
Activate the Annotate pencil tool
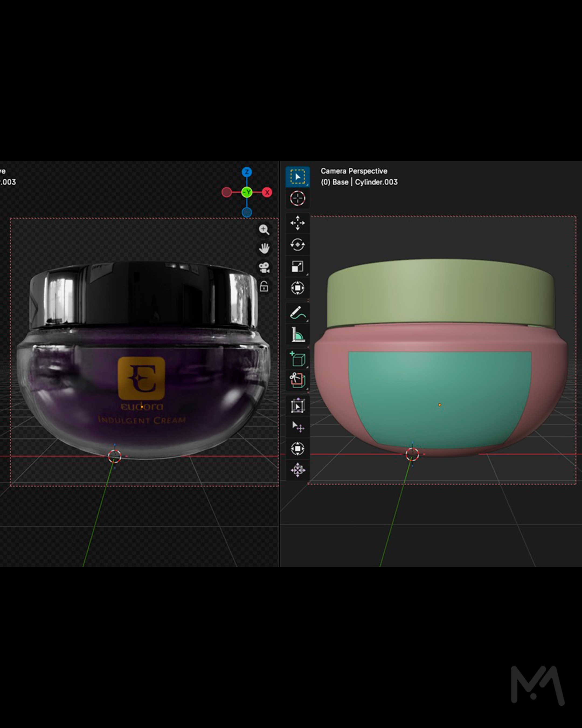click(297, 313)
